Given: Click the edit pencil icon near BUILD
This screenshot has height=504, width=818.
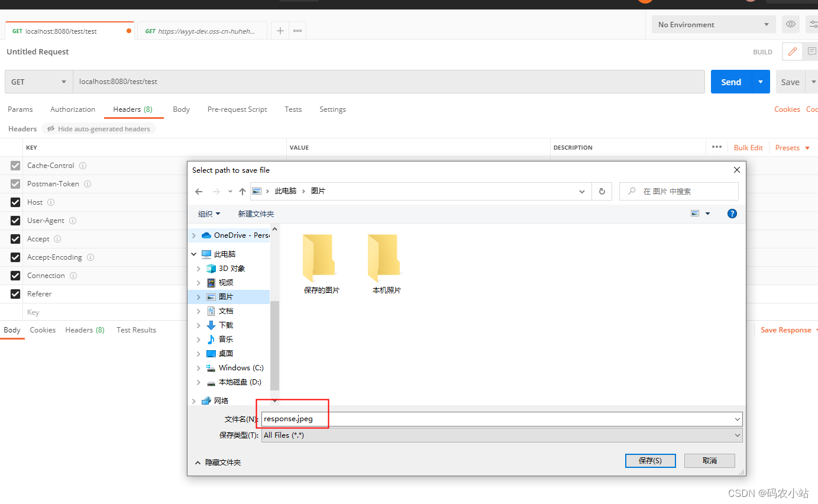Looking at the screenshot, I should (792, 51).
